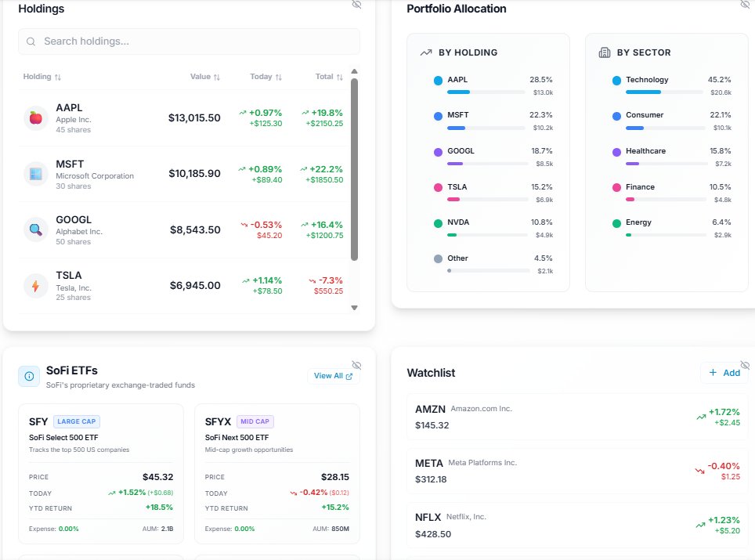Click AMZN upward trend arrow icon
This screenshot has width=755, height=560.
(x=701, y=417)
